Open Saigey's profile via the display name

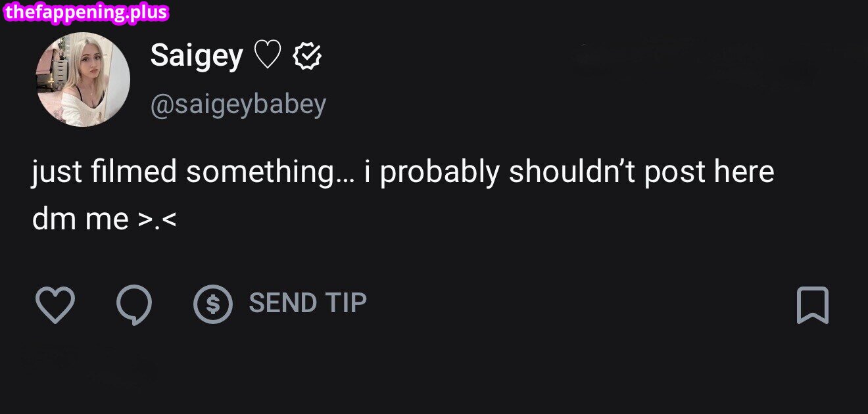tap(197, 56)
